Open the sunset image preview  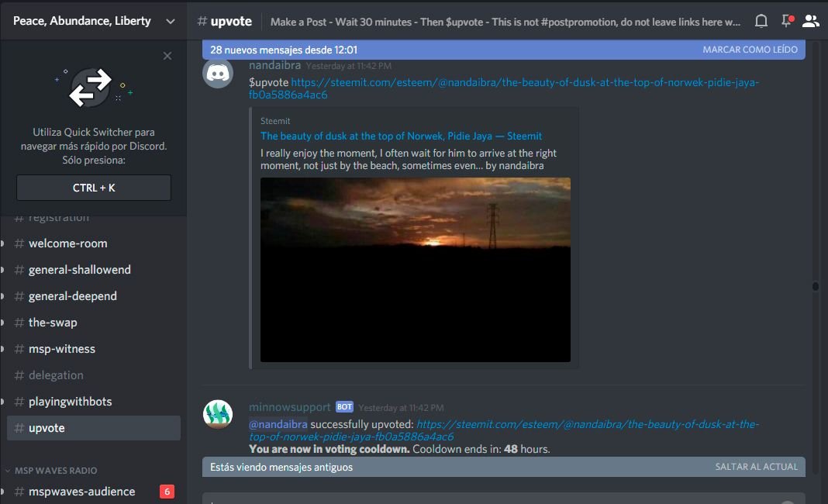(x=415, y=270)
